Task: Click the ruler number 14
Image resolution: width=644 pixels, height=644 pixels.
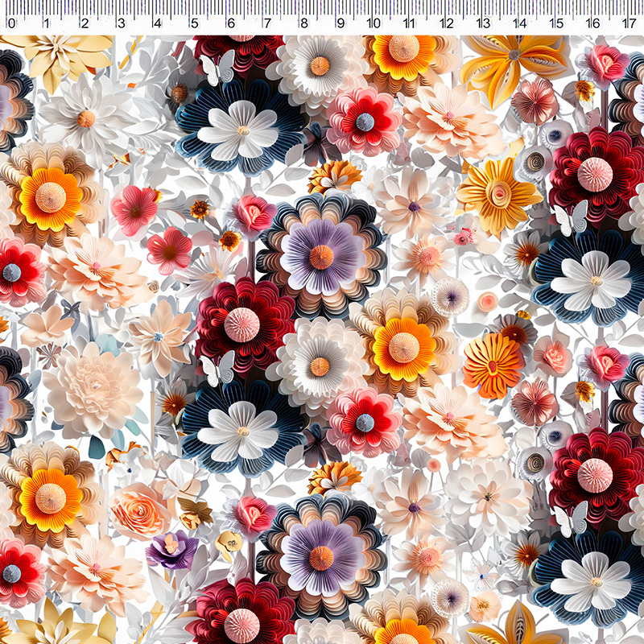Action: click(x=520, y=23)
